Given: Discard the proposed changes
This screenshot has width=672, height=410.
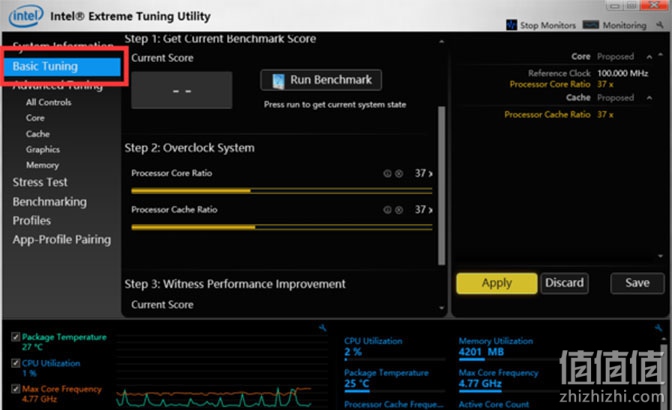Looking at the screenshot, I should pyautogui.click(x=564, y=283).
